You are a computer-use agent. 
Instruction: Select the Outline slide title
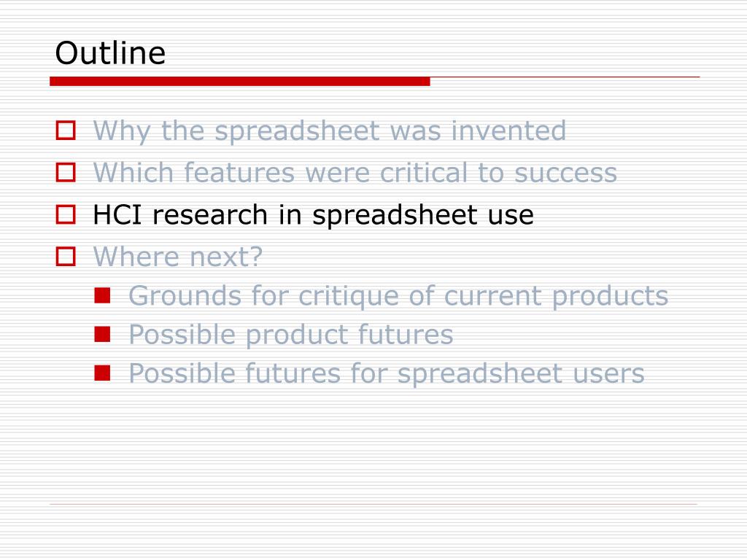pyautogui.click(x=111, y=52)
